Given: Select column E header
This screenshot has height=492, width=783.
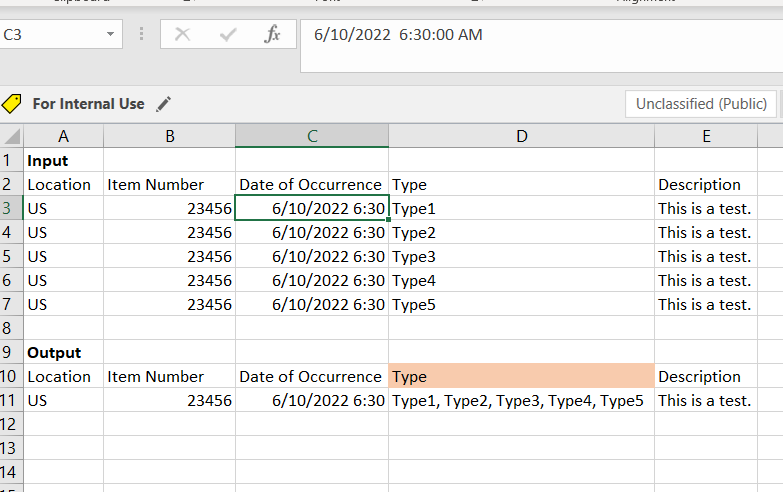Looking at the screenshot, I should (x=706, y=136).
